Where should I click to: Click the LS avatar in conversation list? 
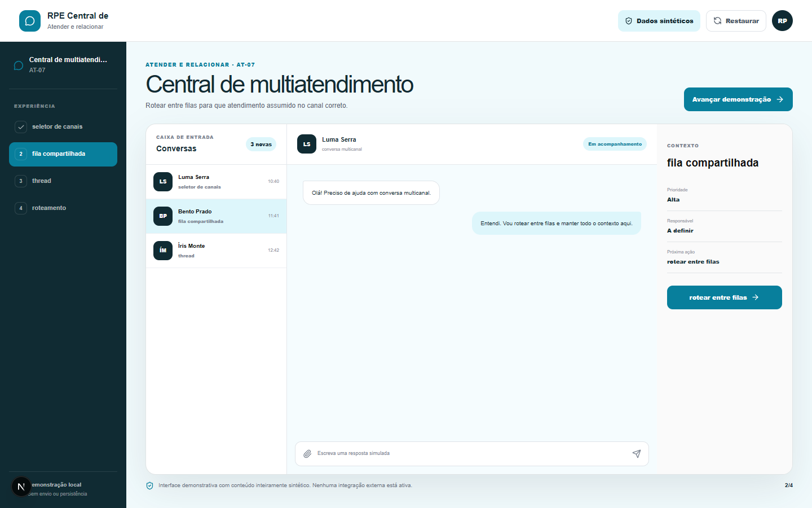coord(163,182)
